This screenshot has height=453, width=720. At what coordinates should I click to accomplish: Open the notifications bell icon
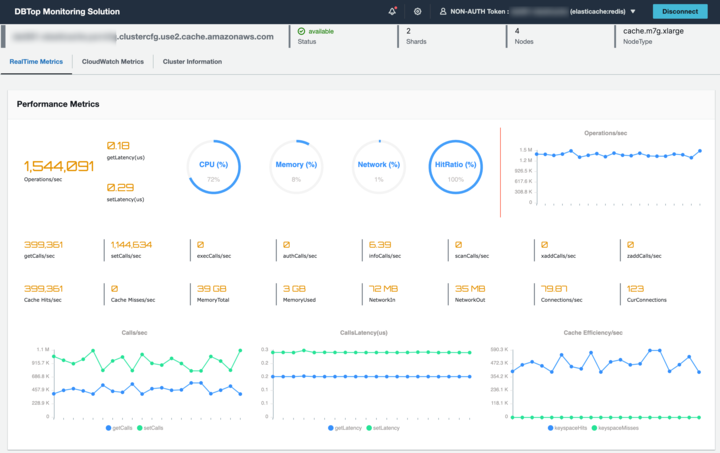click(392, 11)
